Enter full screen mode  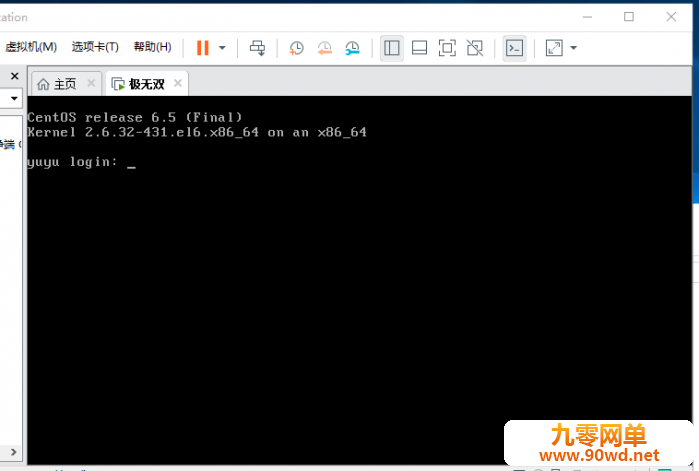click(x=447, y=48)
